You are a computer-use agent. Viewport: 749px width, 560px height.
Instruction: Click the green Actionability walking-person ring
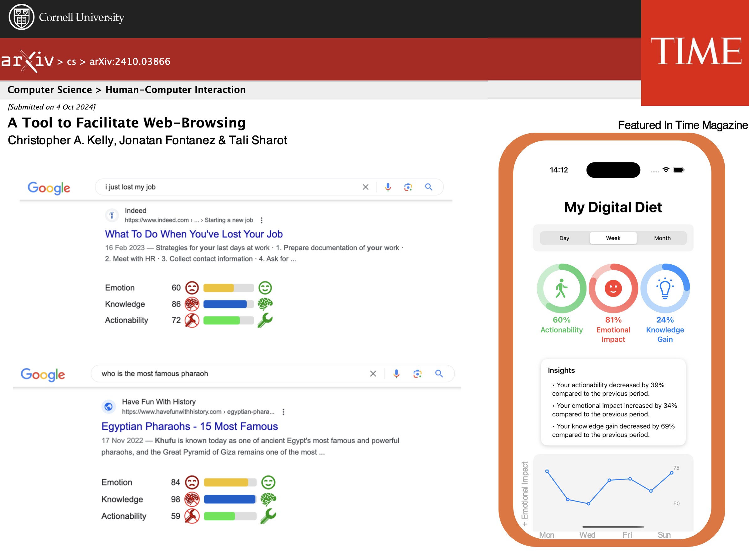coord(561,288)
